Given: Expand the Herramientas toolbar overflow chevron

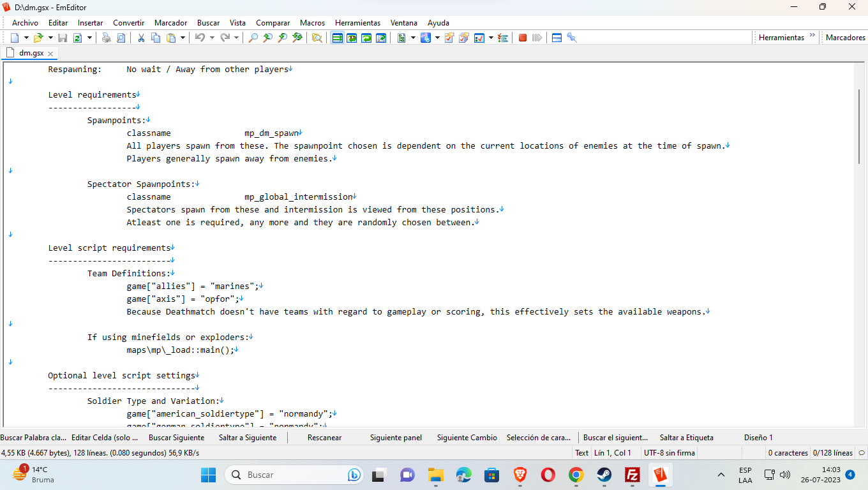Looking at the screenshot, I should point(812,36).
